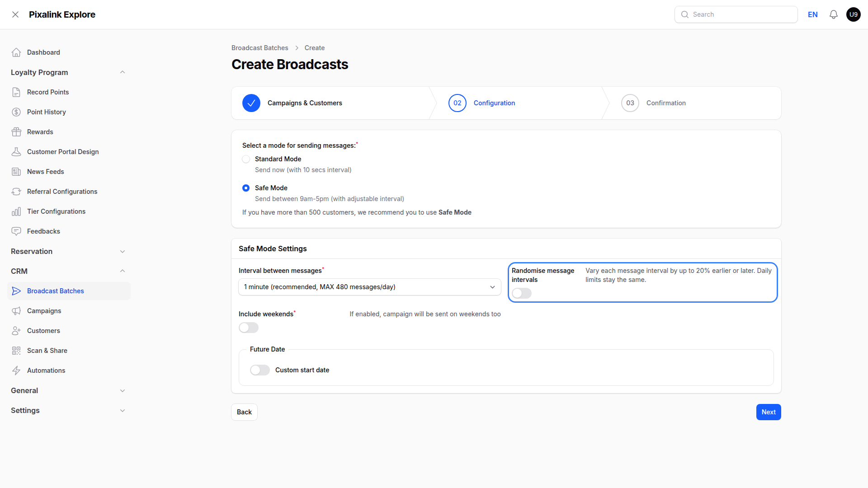Click the Dashboard home icon
868x488 pixels.
(x=16, y=52)
